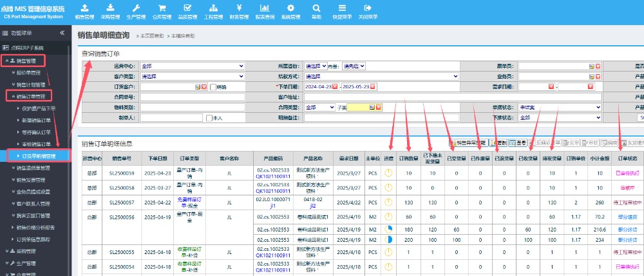644x276 pixels.
Task: Open 系统管理 gear icon
Action: pos(290,8)
